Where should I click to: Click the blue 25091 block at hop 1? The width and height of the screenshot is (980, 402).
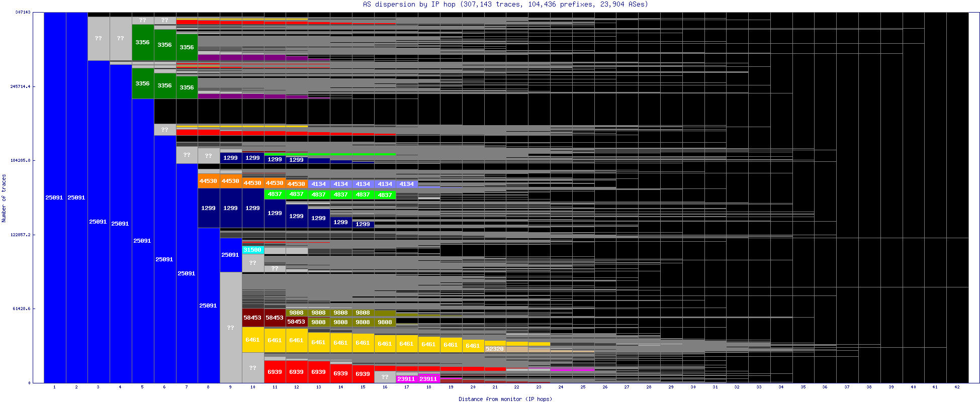point(55,197)
